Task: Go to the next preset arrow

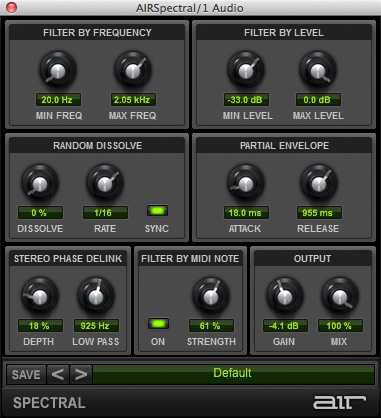Action: point(81,374)
